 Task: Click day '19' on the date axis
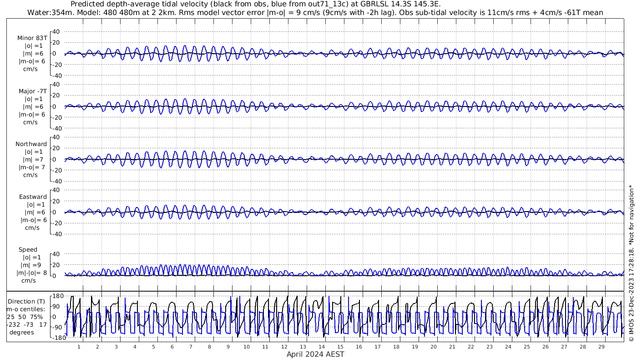coord(415,347)
